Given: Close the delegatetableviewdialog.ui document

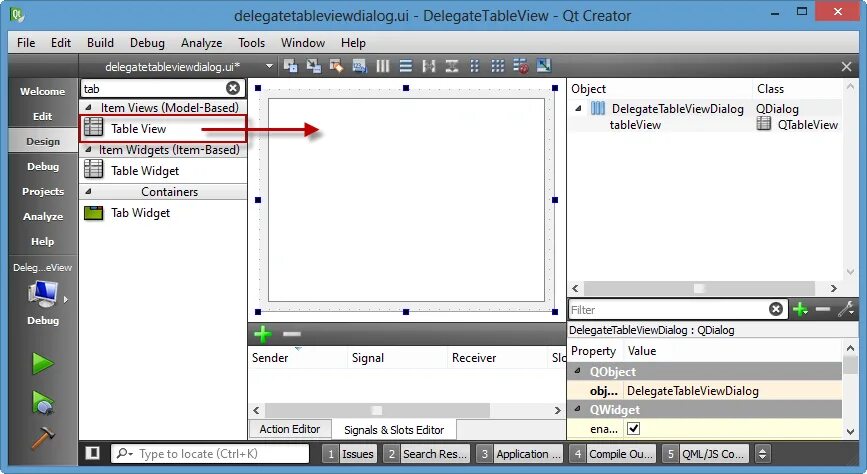Looking at the screenshot, I should tap(846, 67).
